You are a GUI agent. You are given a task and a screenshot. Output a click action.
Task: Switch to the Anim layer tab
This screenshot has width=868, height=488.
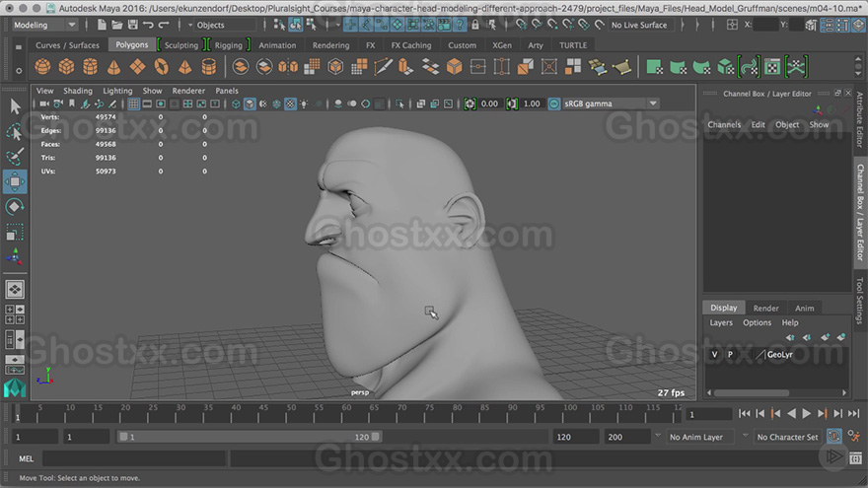coord(804,309)
